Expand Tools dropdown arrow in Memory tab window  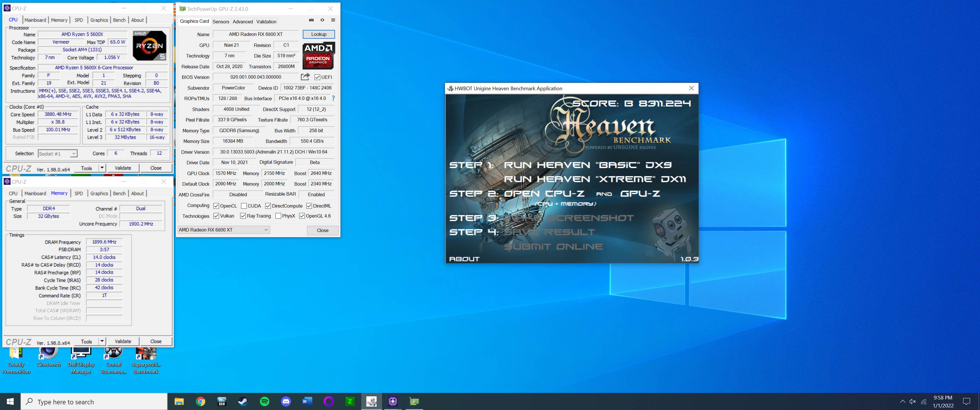(x=102, y=341)
